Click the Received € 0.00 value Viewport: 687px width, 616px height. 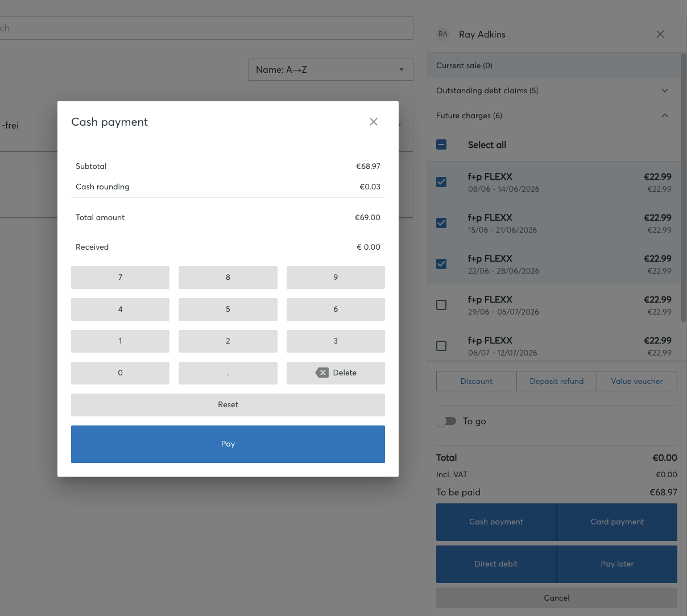[369, 247]
